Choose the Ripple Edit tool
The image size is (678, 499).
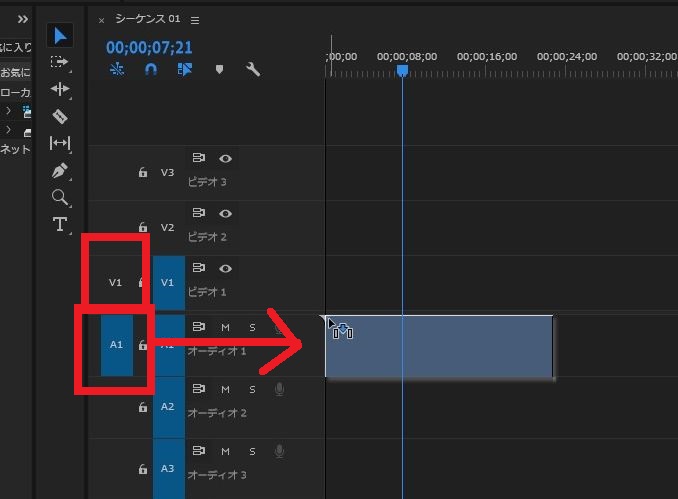[60, 89]
